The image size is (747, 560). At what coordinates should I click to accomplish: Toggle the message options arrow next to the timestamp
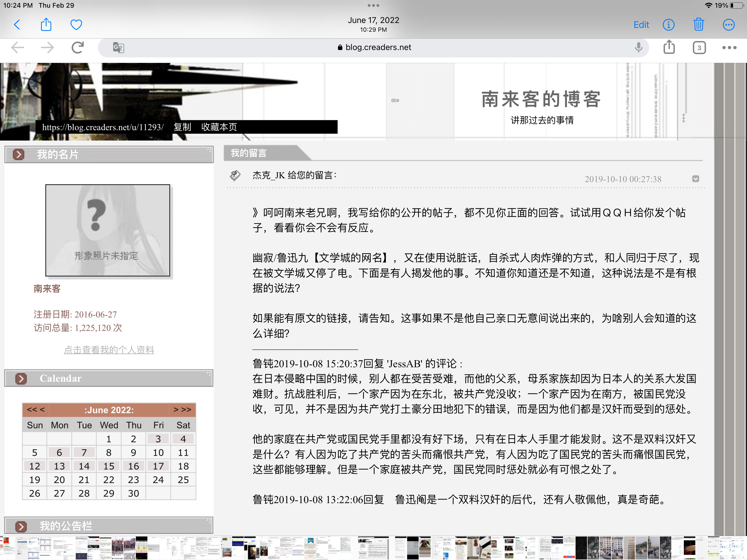(x=695, y=179)
